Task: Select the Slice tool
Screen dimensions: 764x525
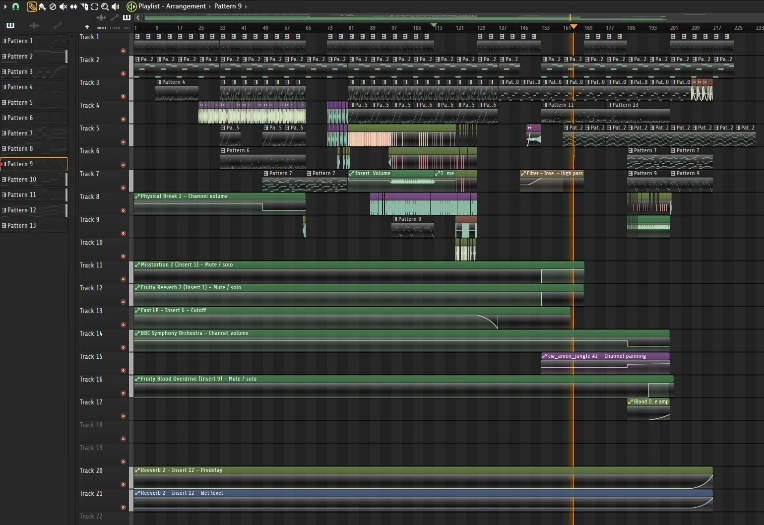Action: [x=84, y=6]
